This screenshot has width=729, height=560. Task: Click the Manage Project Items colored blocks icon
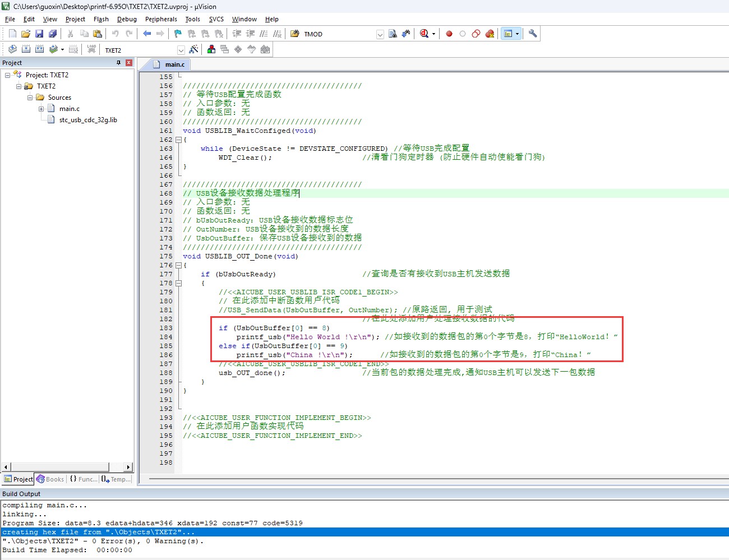point(211,49)
